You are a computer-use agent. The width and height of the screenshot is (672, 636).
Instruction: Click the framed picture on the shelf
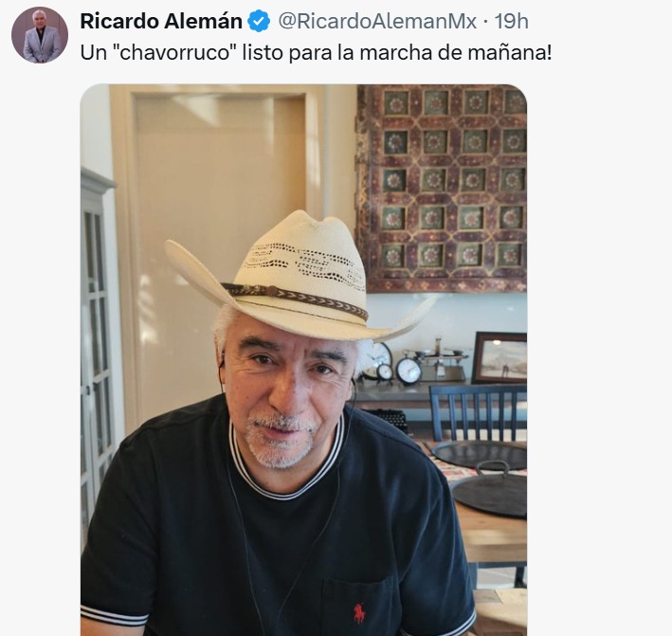tap(499, 357)
